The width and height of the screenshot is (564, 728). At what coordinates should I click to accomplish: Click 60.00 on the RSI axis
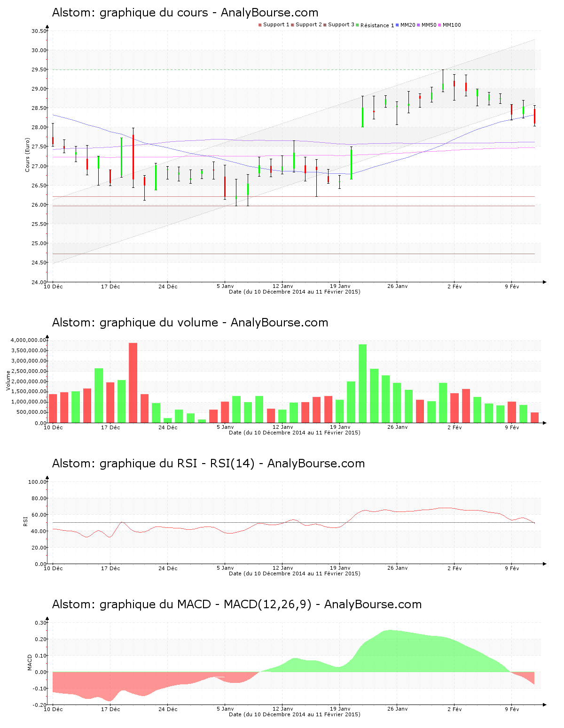coord(39,515)
